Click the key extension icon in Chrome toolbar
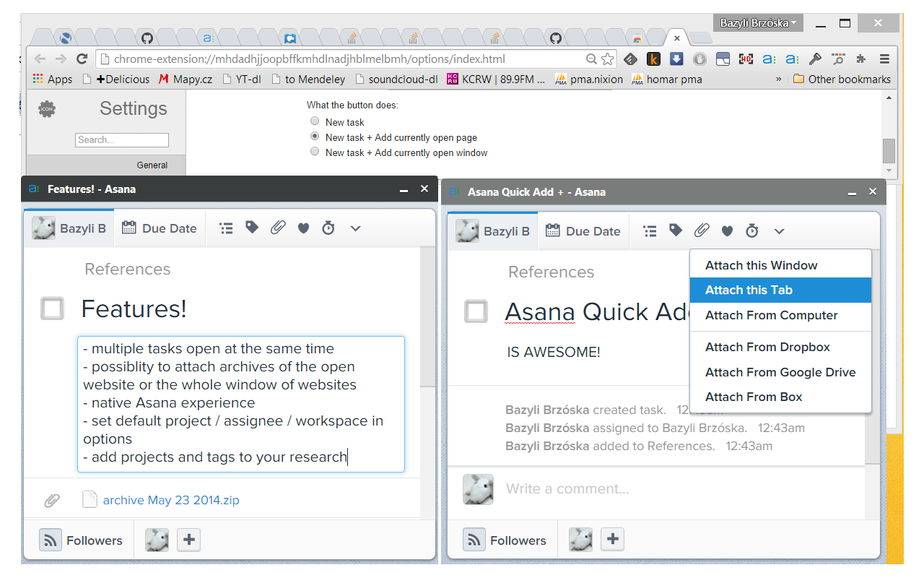Image resolution: width=924 pixels, height=578 pixels. [815, 59]
